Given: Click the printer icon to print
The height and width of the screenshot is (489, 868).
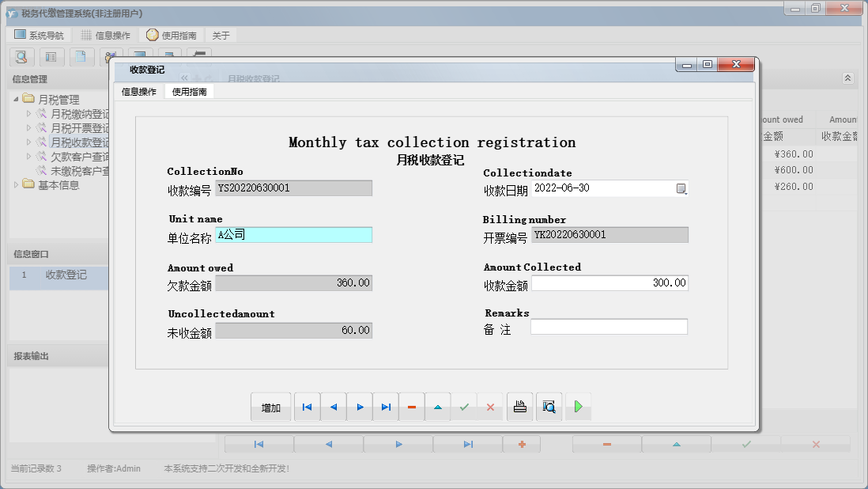Looking at the screenshot, I should pyautogui.click(x=519, y=407).
